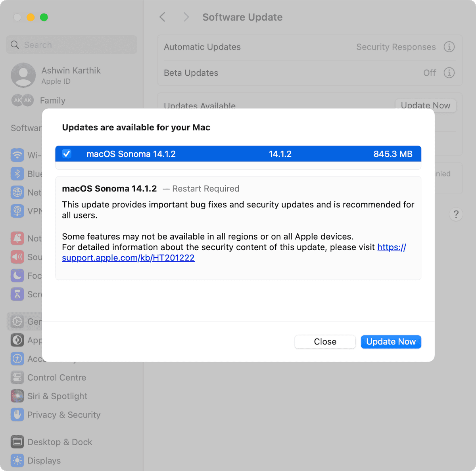
Task: Click the Beta Updates row label
Action: [x=191, y=73]
